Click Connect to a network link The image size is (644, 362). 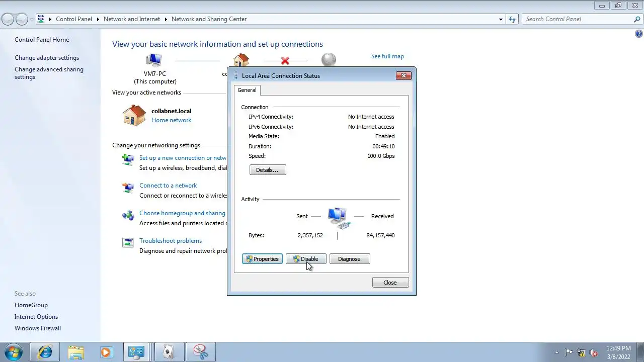point(168,186)
